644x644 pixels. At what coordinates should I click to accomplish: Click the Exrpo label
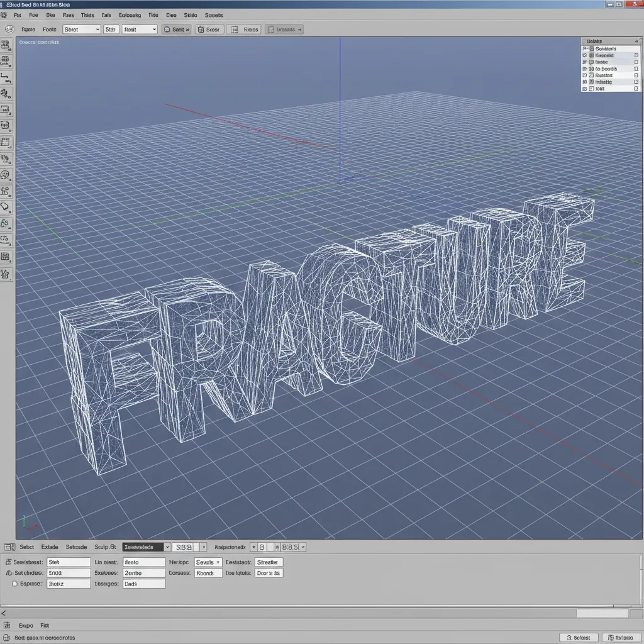[26, 626]
